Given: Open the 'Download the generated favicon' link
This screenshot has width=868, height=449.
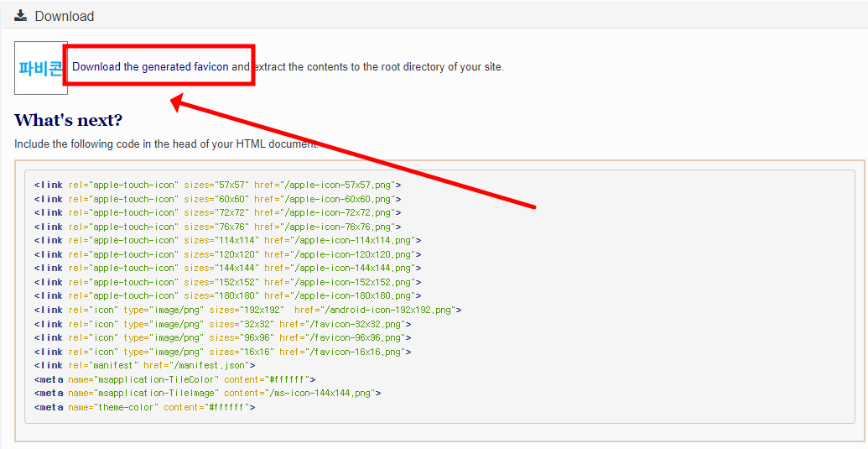Looking at the screenshot, I should pyautogui.click(x=150, y=67).
